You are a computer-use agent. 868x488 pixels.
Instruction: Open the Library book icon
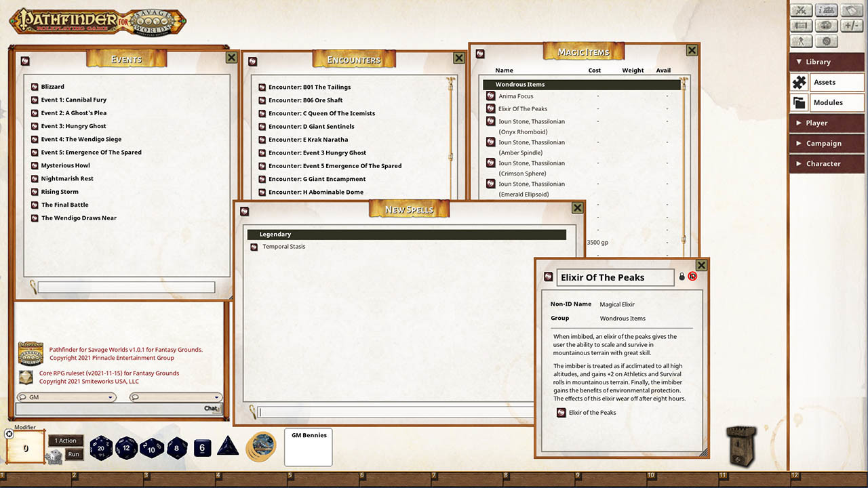point(851,10)
